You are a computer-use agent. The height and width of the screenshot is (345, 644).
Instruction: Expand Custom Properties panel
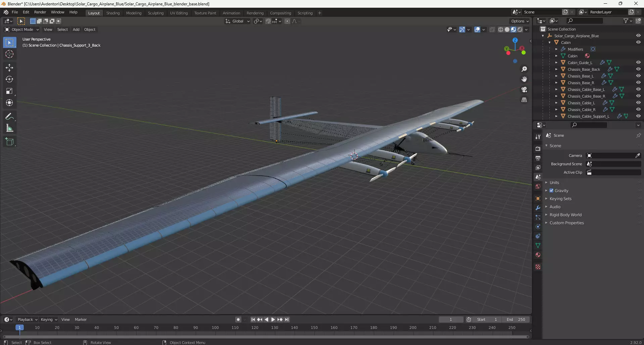[x=566, y=223]
